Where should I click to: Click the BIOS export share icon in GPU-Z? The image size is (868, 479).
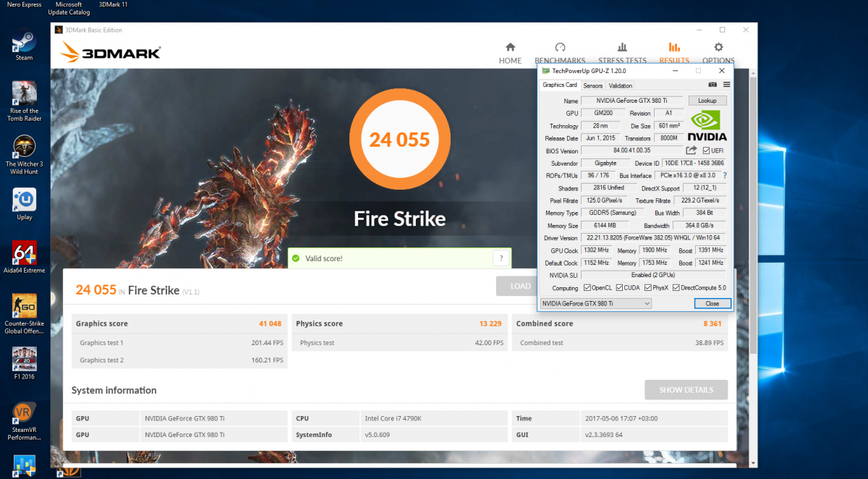coord(692,151)
